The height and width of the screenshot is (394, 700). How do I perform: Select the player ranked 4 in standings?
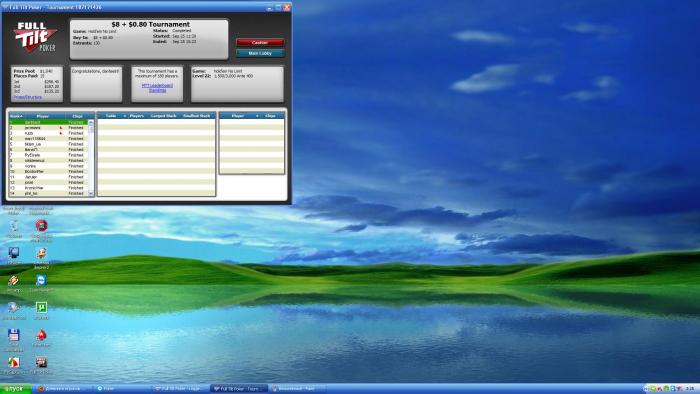[x=48, y=139]
